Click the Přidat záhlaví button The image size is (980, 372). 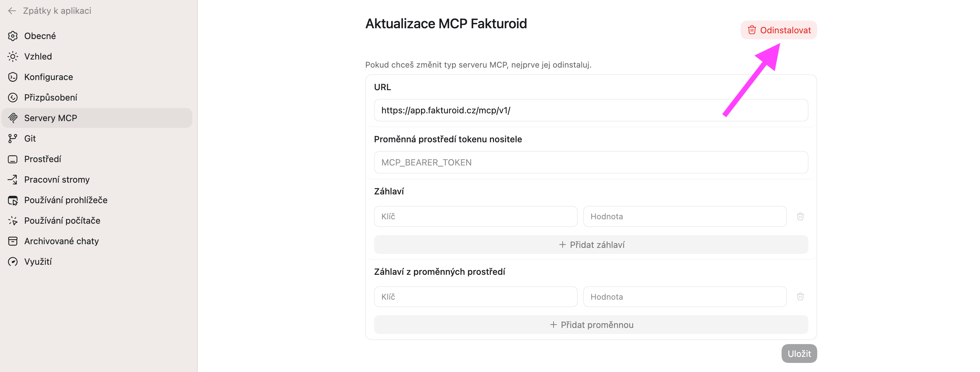click(591, 245)
